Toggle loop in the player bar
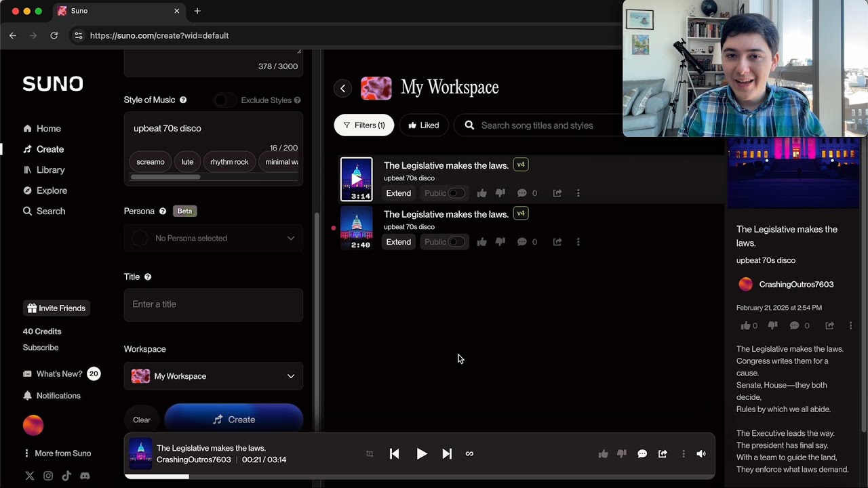 point(469,454)
